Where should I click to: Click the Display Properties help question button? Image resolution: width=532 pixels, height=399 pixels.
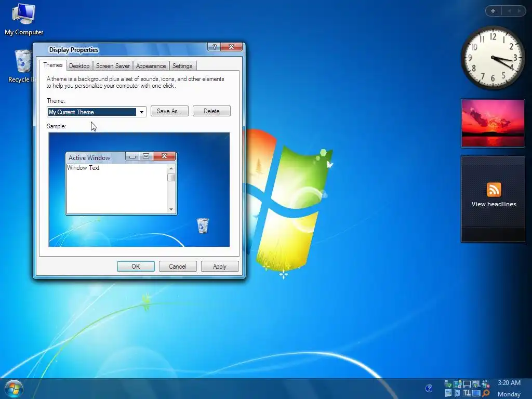(x=214, y=47)
